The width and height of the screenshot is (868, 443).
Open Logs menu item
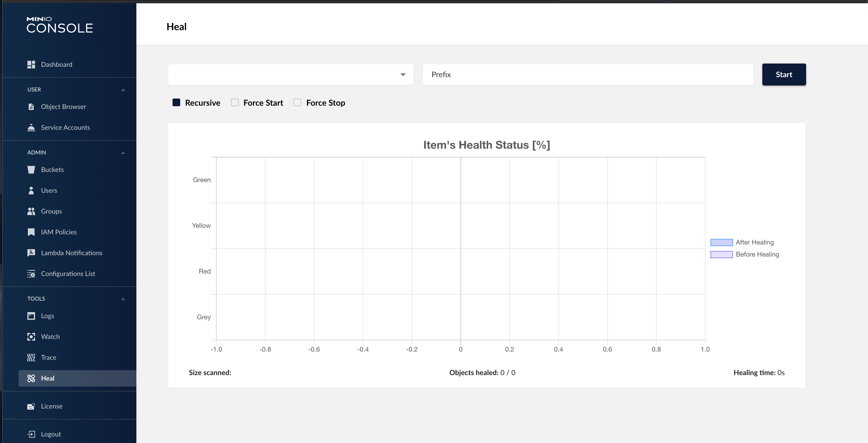point(48,316)
